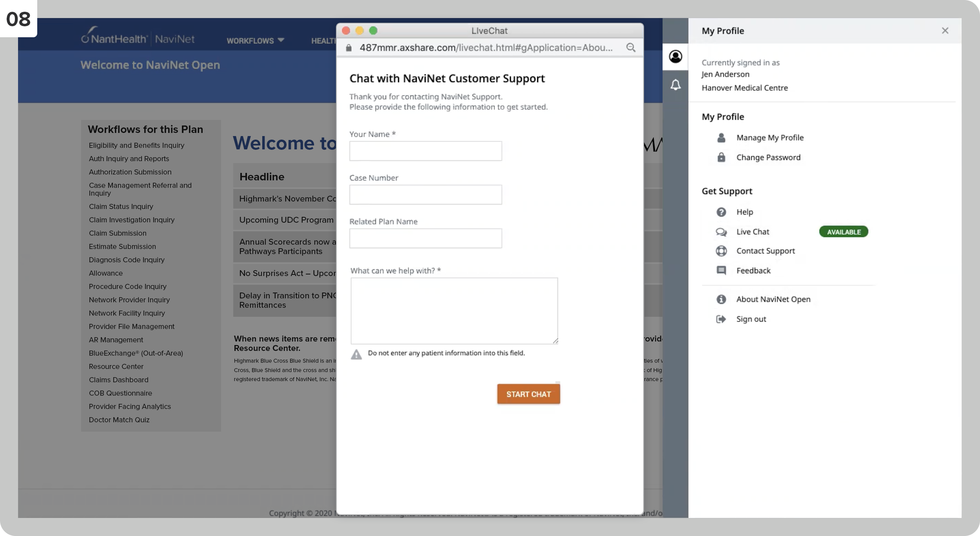Focus the Case Number input field
This screenshot has width=980, height=536.
425,194
